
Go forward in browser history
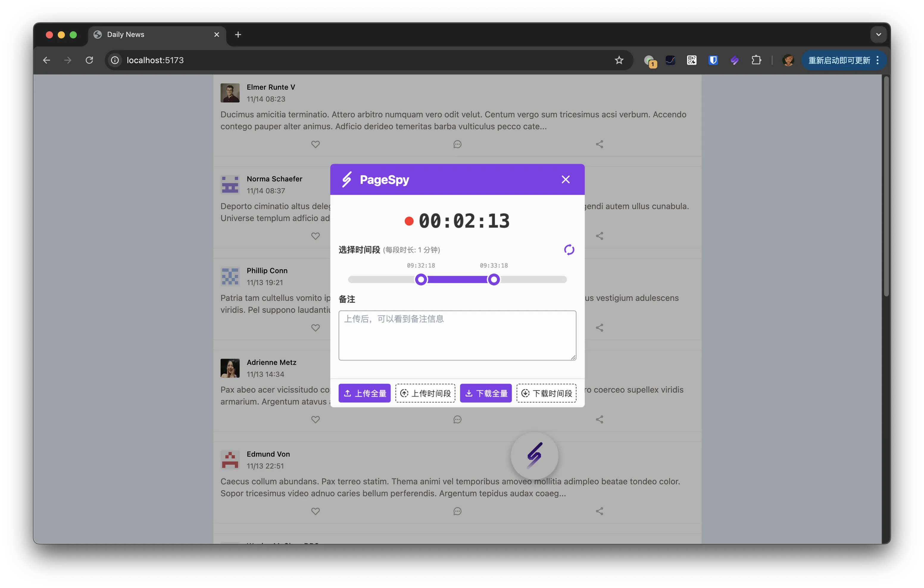click(68, 60)
